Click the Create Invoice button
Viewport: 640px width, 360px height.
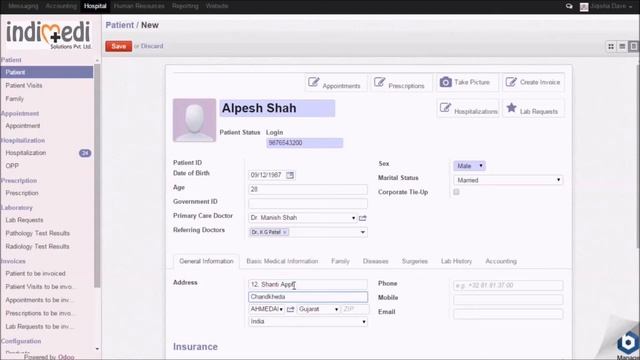(x=533, y=82)
